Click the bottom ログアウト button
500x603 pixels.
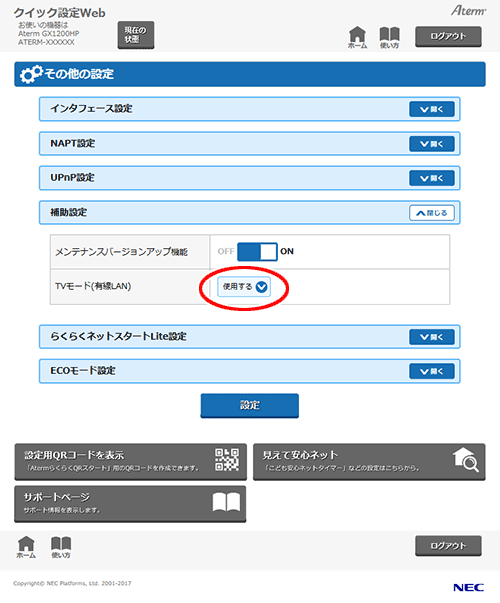(x=448, y=546)
